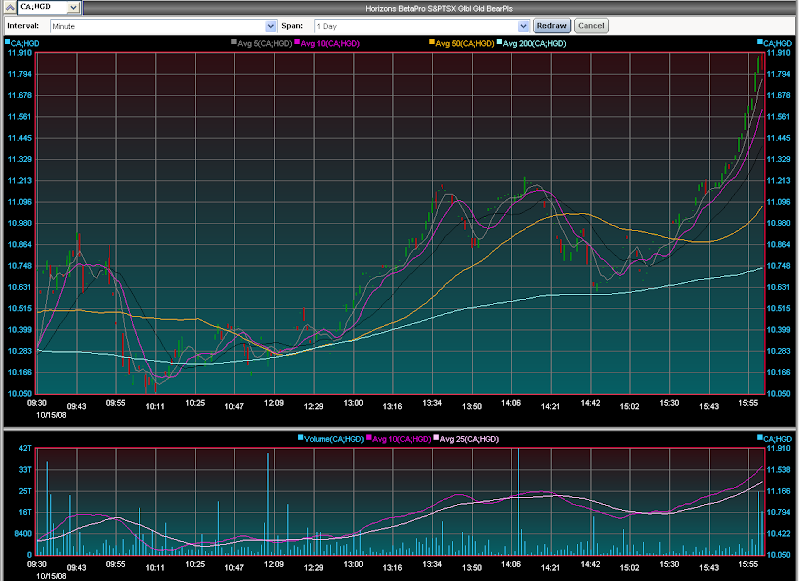
Task: Click the Avg 25(CA;HGD) volume legend label
Action: pyautogui.click(x=469, y=439)
